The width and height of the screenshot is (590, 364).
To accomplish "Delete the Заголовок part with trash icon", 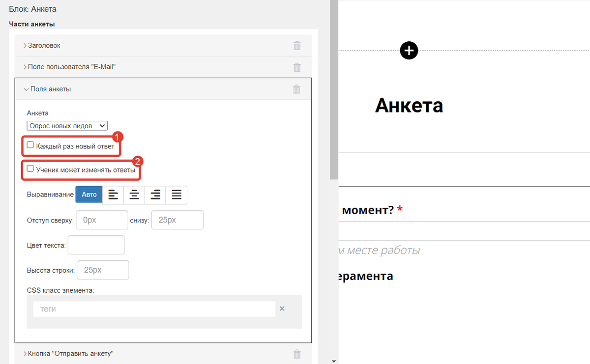I will coord(297,46).
